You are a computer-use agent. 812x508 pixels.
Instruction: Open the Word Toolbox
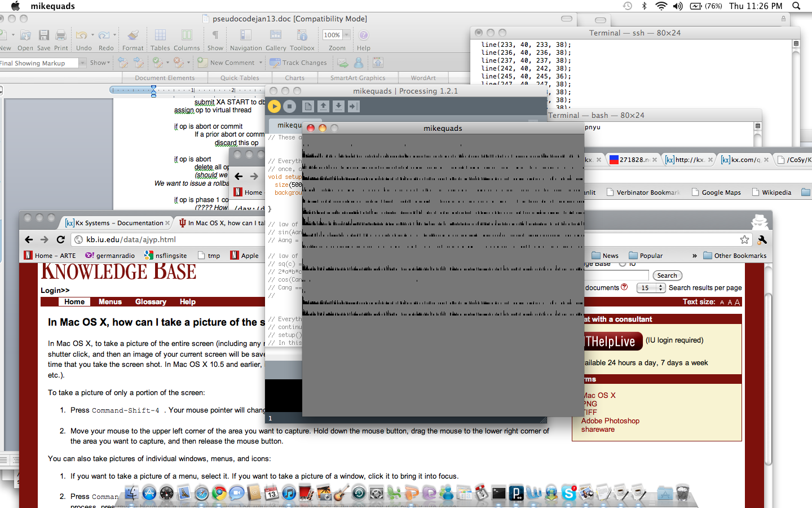(302, 36)
